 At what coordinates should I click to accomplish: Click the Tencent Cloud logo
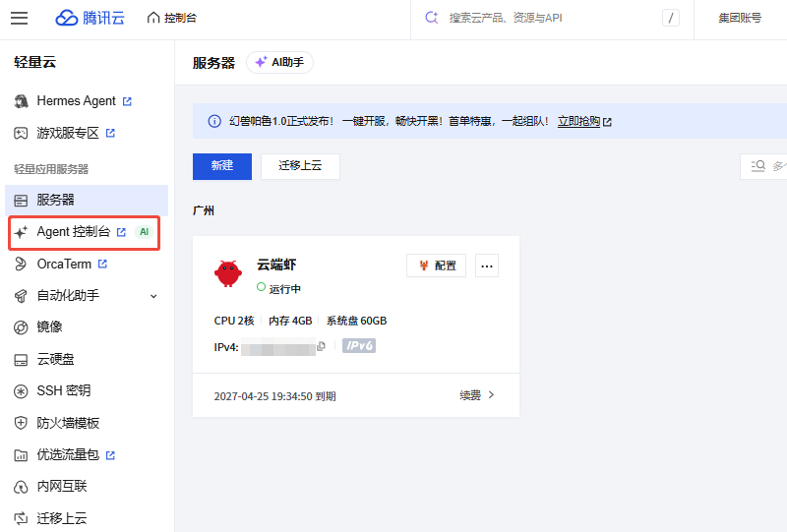click(x=90, y=18)
